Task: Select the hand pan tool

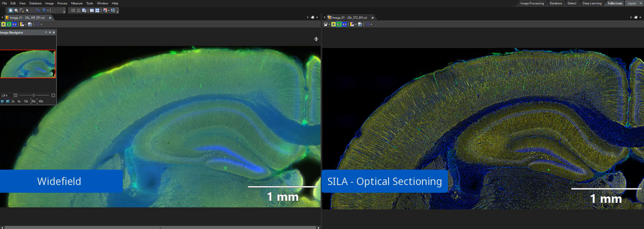Action: tap(11, 10)
